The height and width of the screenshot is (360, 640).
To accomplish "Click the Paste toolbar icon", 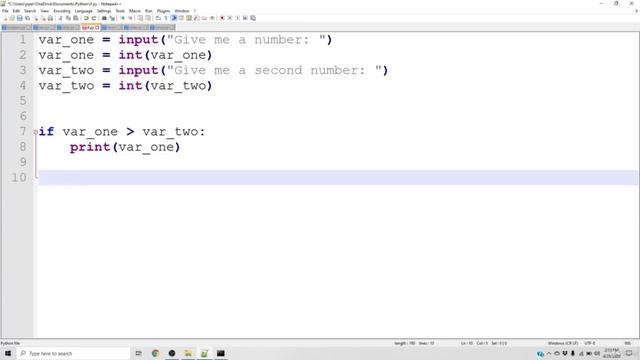I will (76, 18).
